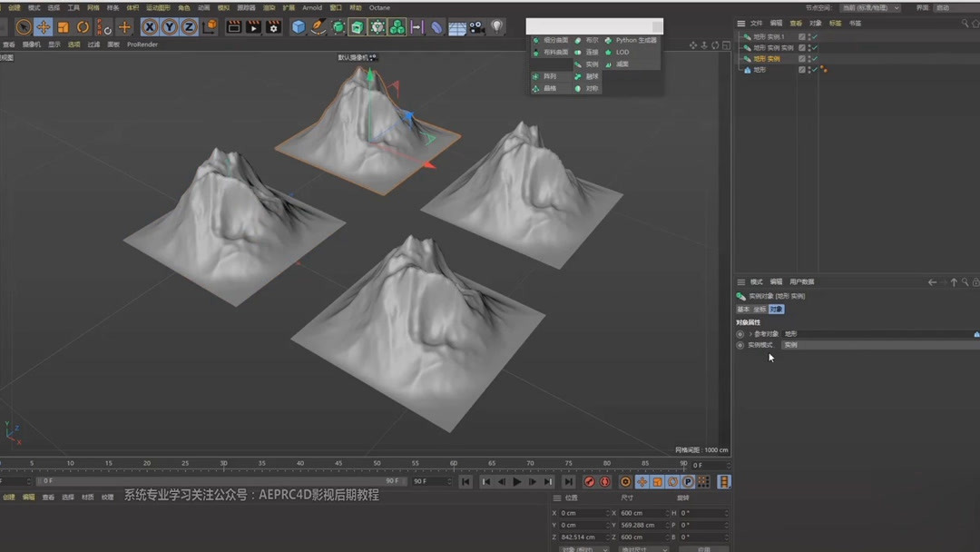This screenshot has width=980, height=552.
Task: Select the Move tool in the toolbar
Action: (x=43, y=27)
